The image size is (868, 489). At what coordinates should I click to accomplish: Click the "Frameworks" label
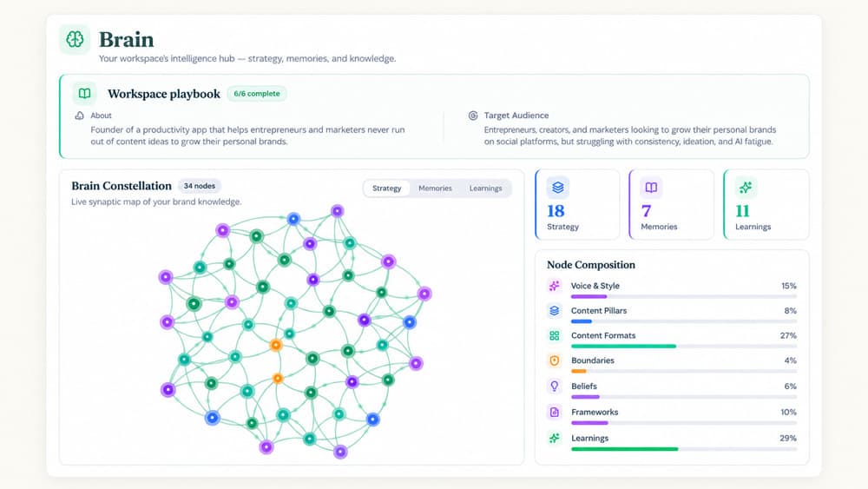click(595, 412)
